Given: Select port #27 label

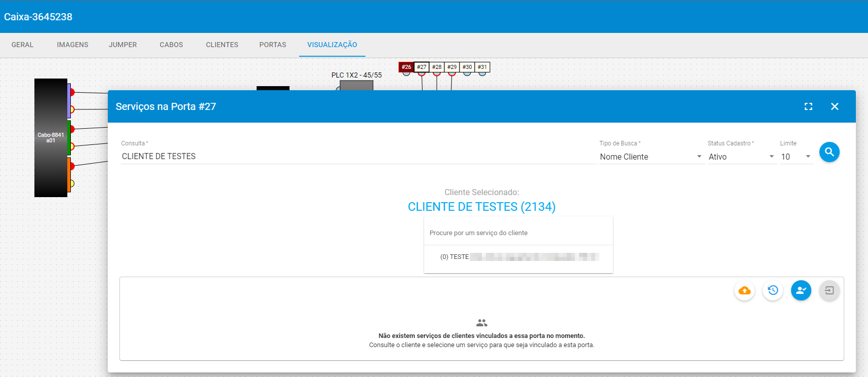Looking at the screenshot, I should 422,67.
